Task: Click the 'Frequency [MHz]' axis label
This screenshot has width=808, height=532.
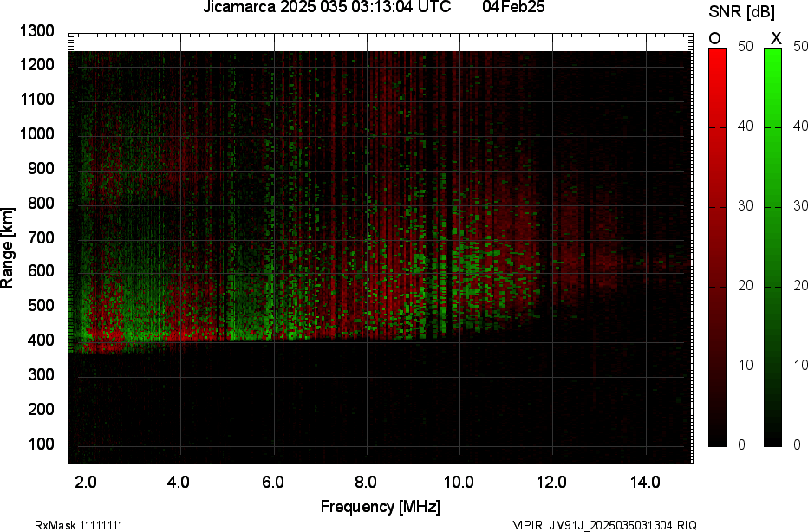Action: [x=380, y=506]
